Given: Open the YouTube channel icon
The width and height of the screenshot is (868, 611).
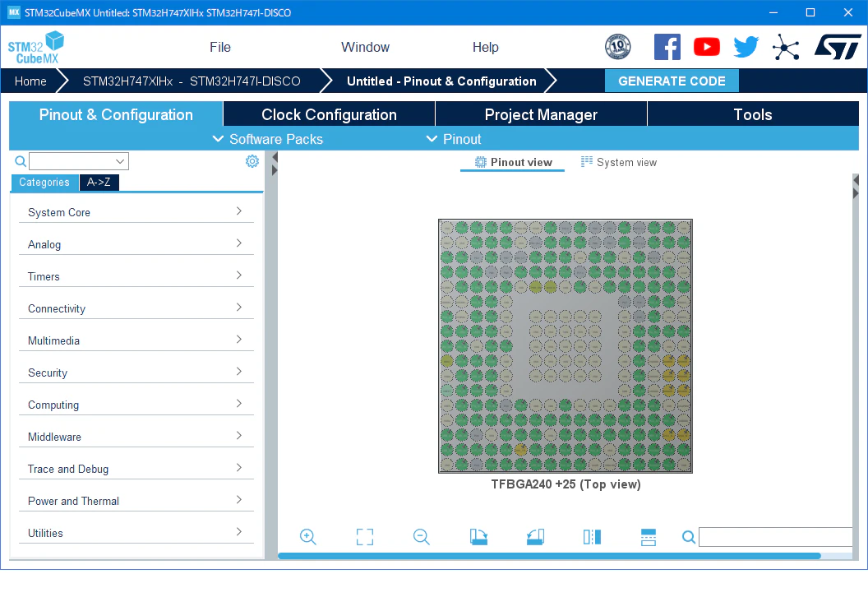Looking at the screenshot, I should coord(707,47).
